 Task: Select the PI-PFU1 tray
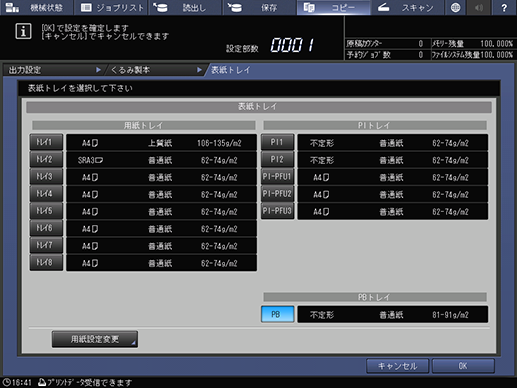click(277, 177)
